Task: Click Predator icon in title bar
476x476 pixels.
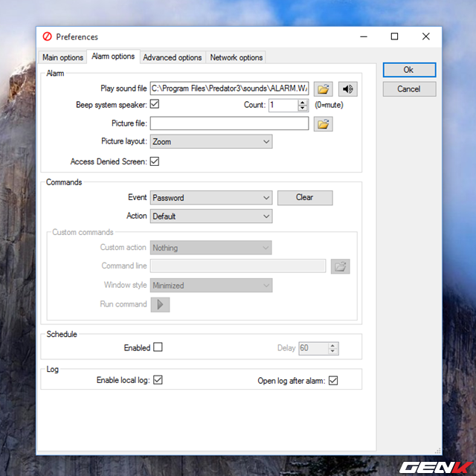Action: 47,36
